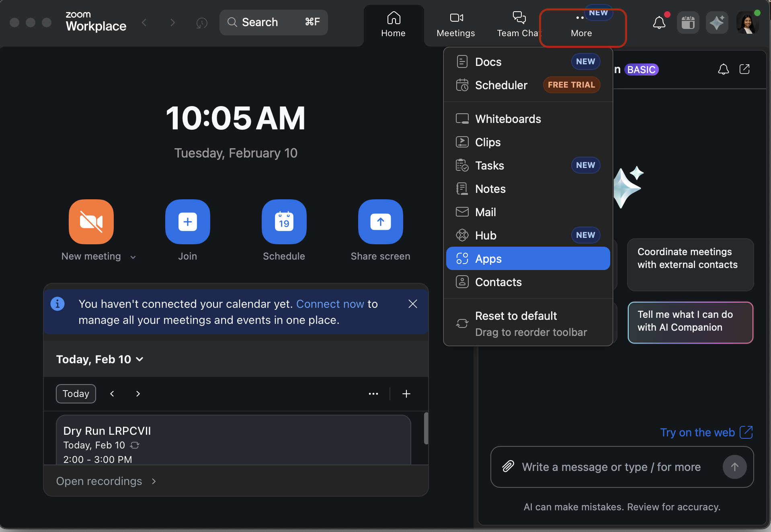Click the Events gift-calendar icon
The height and width of the screenshot is (532, 771).
pos(688,23)
